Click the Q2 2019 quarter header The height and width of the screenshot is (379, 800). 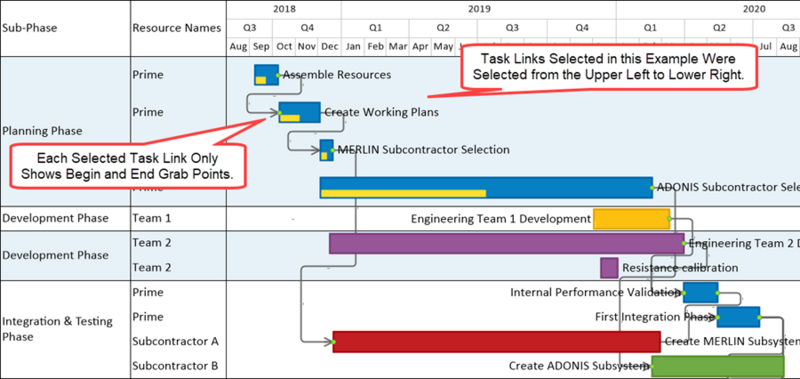(443, 28)
